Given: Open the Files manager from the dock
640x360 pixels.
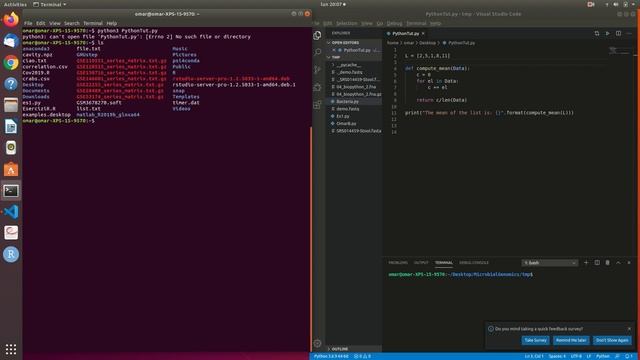Looking at the screenshot, I should [x=11, y=105].
